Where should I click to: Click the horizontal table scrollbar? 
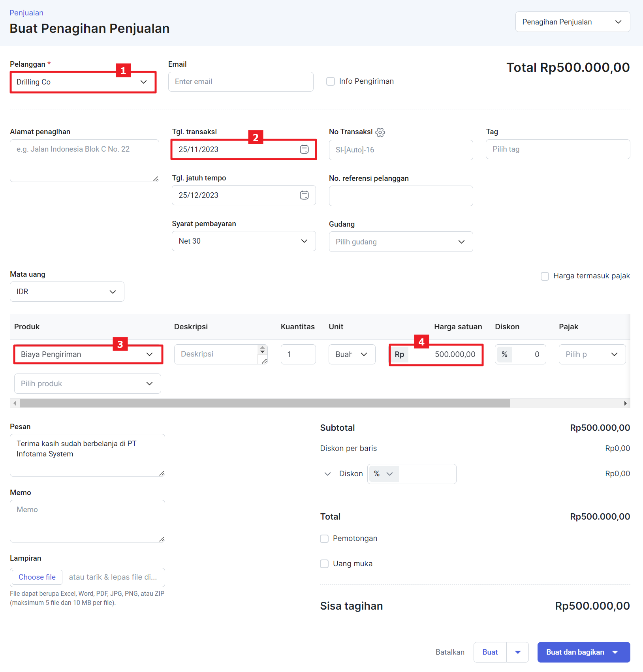coord(265,403)
